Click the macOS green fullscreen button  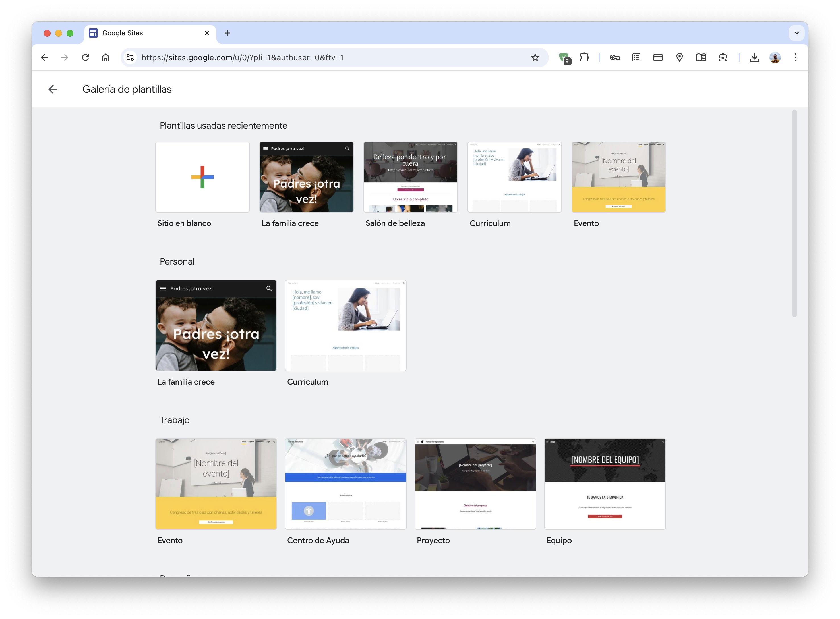pyautogui.click(x=70, y=33)
